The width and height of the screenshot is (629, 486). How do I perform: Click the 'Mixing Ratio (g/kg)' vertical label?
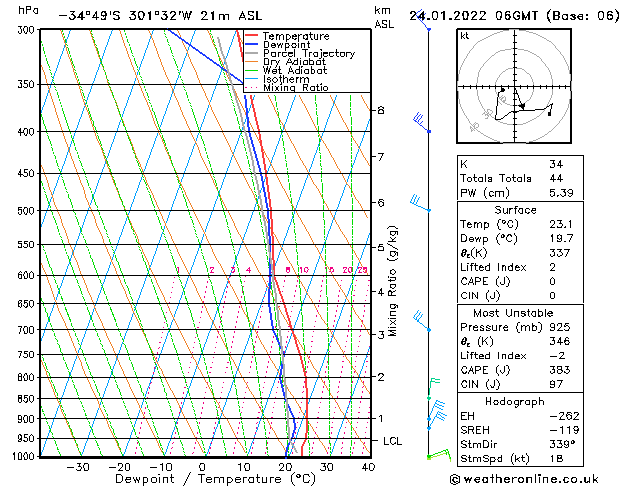click(392, 281)
